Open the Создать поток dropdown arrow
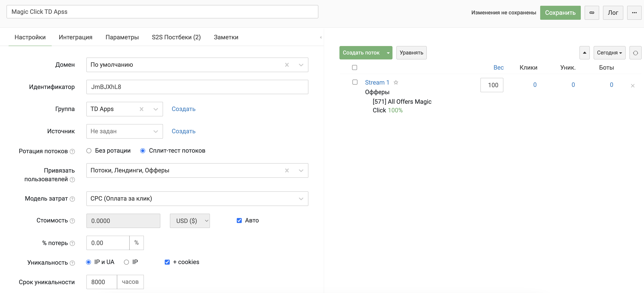This screenshot has height=293, width=644. click(388, 53)
